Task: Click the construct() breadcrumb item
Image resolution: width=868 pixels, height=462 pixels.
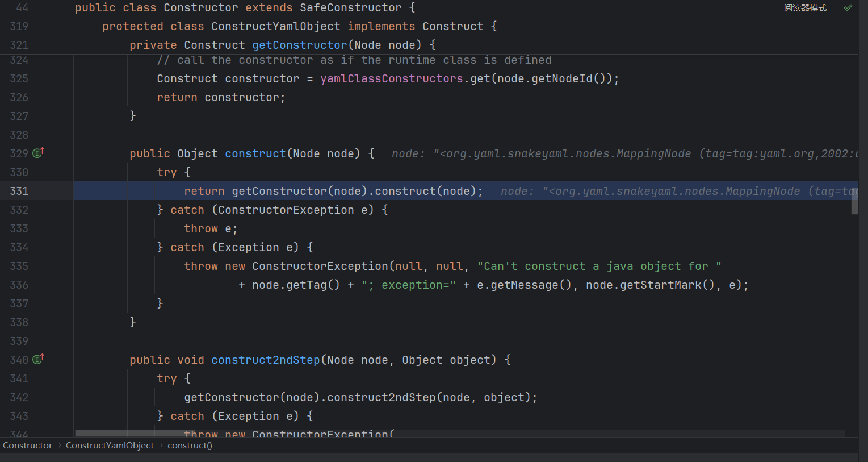Action: pyautogui.click(x=190, y=446)
